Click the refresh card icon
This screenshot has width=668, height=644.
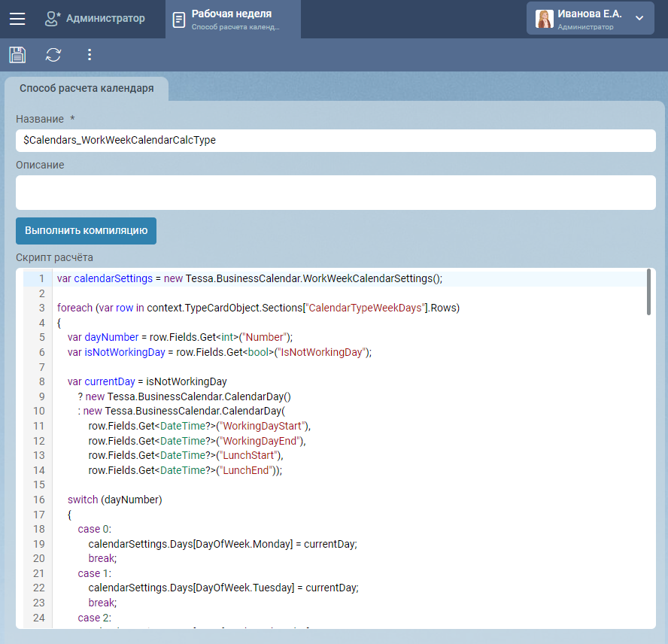click(53, 54)
